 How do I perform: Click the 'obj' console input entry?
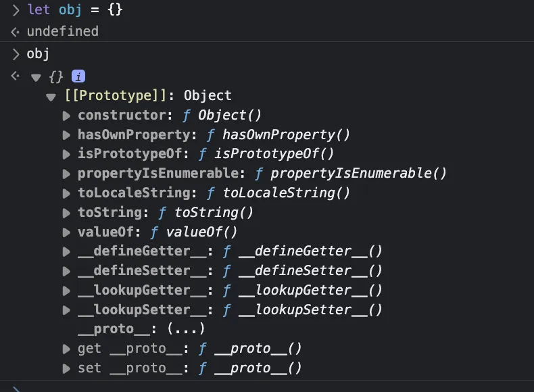(38, 54)
